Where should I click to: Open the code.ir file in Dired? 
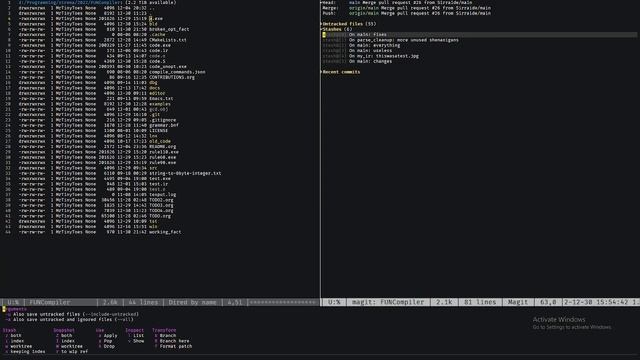tap(158, 51)
